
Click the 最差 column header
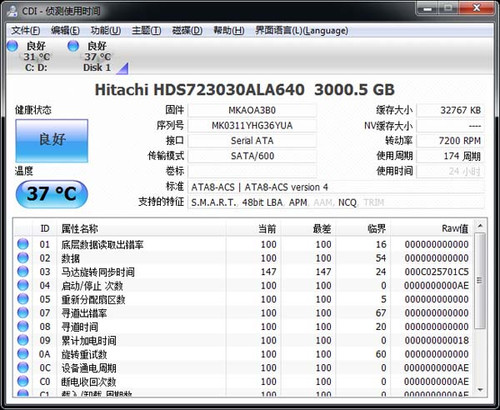(308, 229)
